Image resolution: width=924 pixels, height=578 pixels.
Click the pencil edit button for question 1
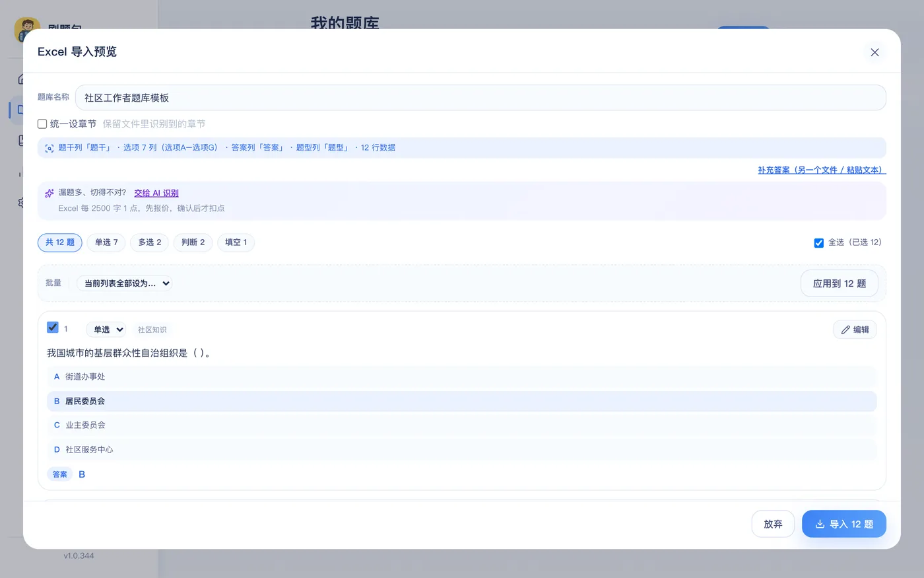click(855, 330)
